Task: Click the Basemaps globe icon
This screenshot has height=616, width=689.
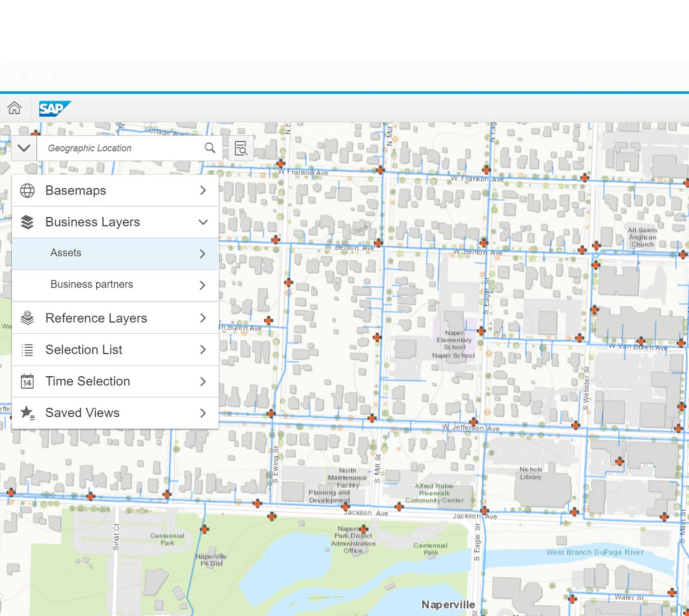Action: 27,190
